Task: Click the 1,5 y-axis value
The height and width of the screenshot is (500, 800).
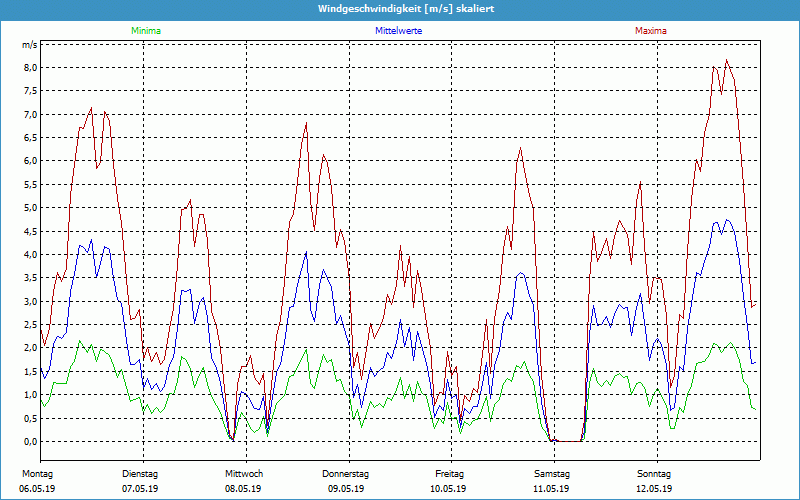Action: (31, 371)
